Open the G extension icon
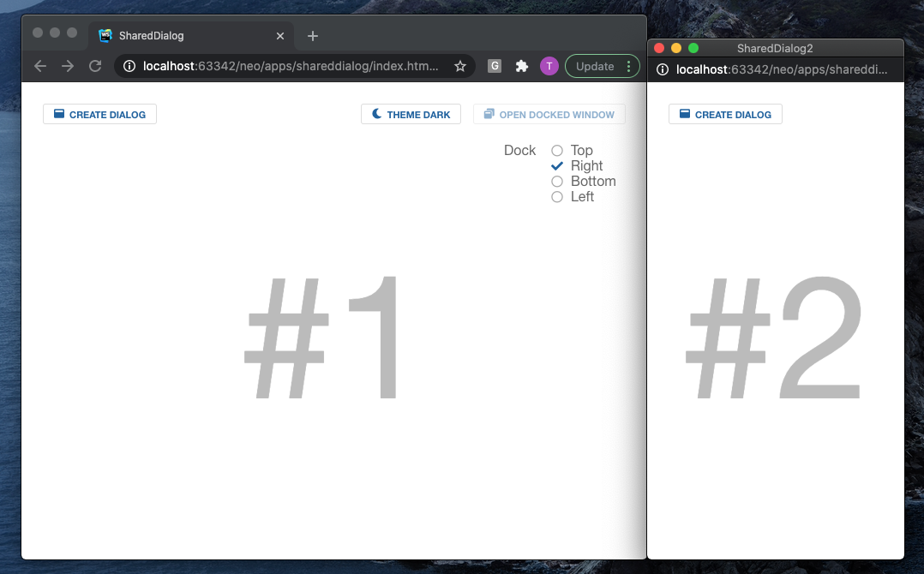 point(495,66)
